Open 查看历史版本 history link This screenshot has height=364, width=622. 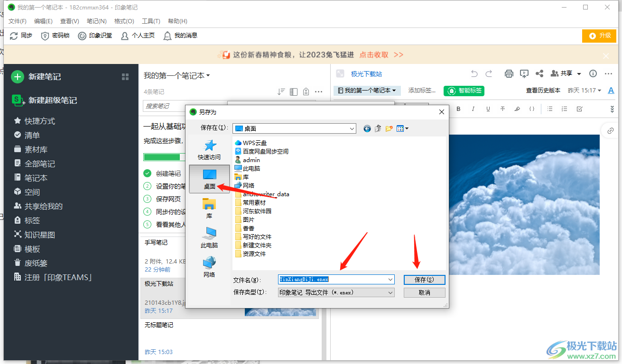point(543,91)
